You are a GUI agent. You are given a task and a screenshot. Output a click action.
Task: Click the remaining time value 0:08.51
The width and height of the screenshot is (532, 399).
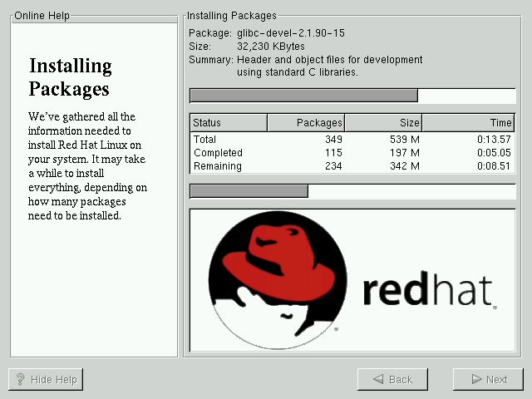pyautogui.click(x=494, y=166)
